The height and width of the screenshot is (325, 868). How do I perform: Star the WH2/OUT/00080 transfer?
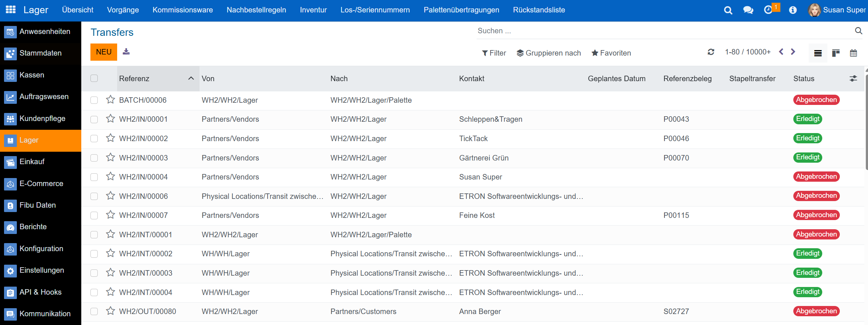[111, 311]
